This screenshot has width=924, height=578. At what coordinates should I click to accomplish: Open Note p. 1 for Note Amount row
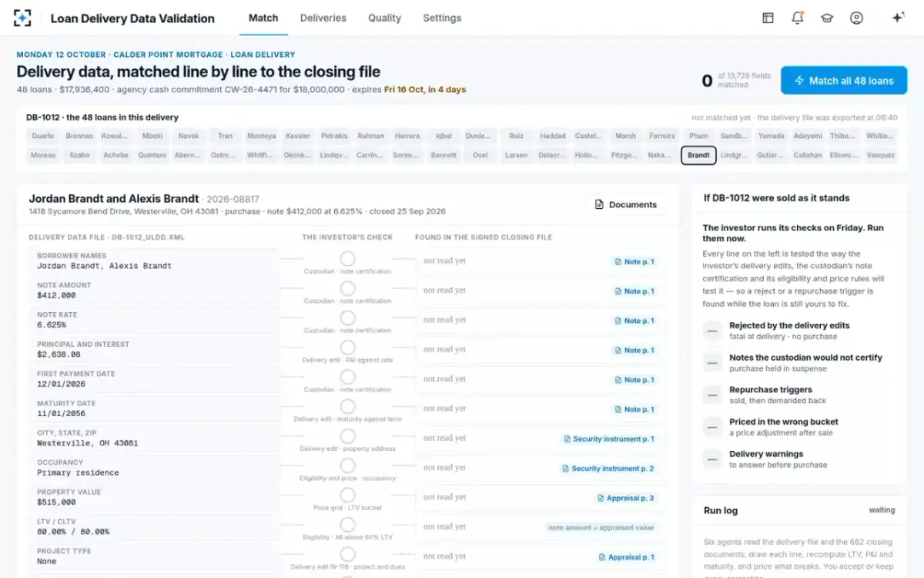[x=634, y=291]
